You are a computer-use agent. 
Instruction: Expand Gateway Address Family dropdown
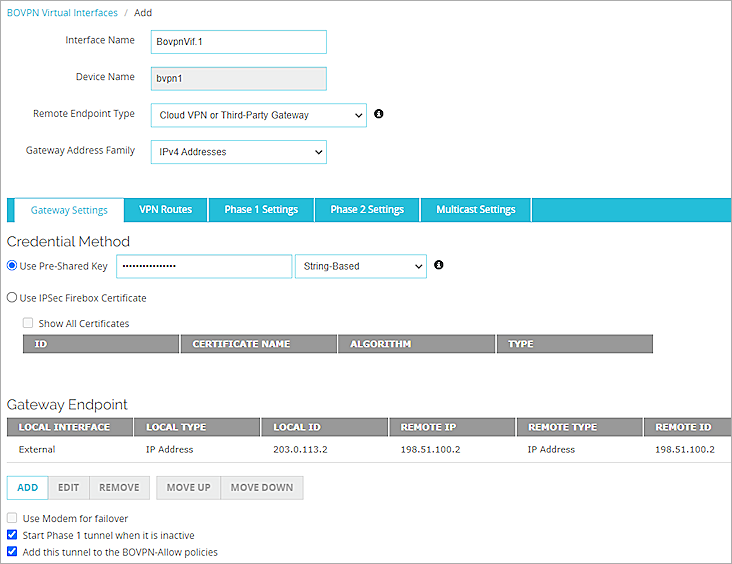pos(238,152)
